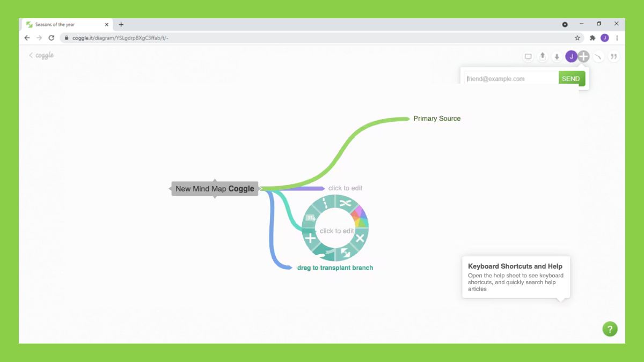Click the diagonal arrows resize icon in radial menu
The image size is (644, 362).
pyautogui.click(x=346, y=252)
